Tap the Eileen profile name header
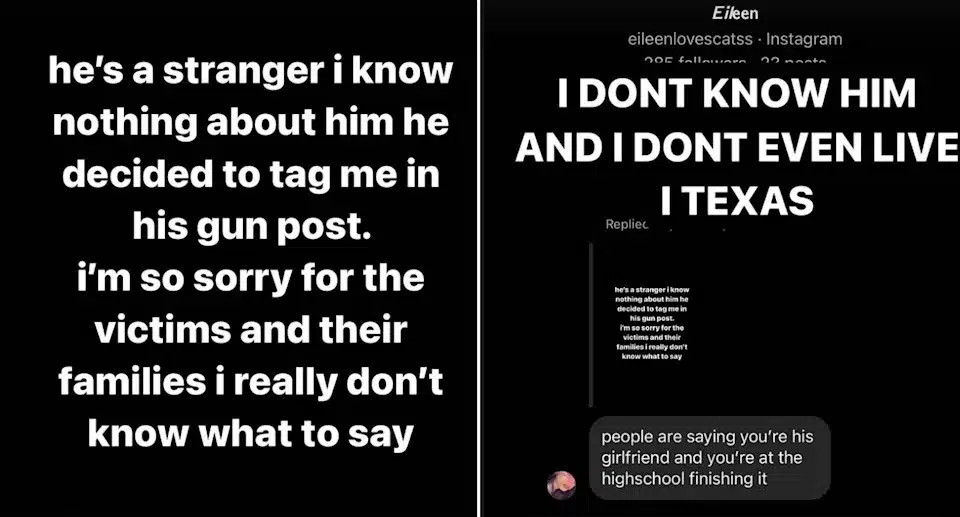960x517 pixels. click(735, 13)
